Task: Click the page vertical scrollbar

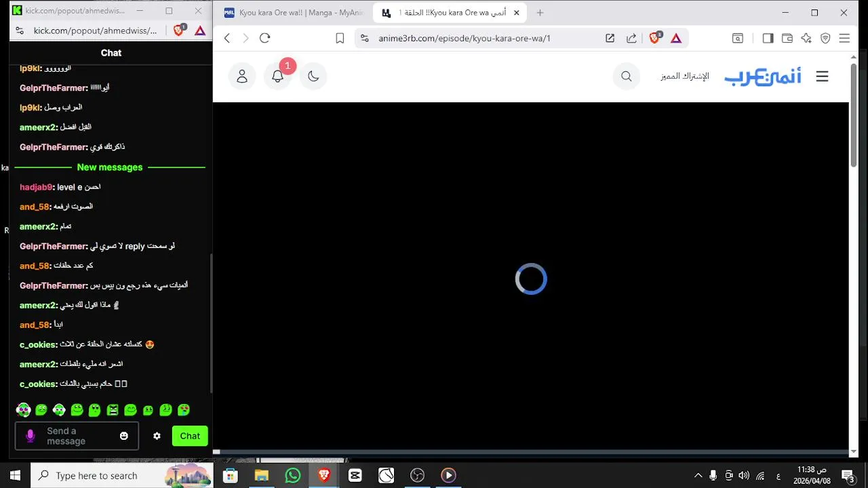Action: click(x=854, y=115)
